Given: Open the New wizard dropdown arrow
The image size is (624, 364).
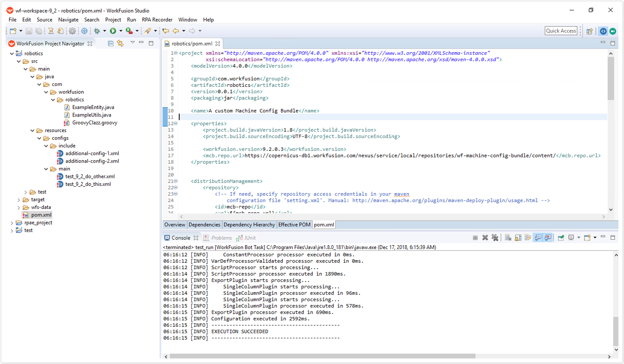Looking at the screenshot, I should (21, 31).
